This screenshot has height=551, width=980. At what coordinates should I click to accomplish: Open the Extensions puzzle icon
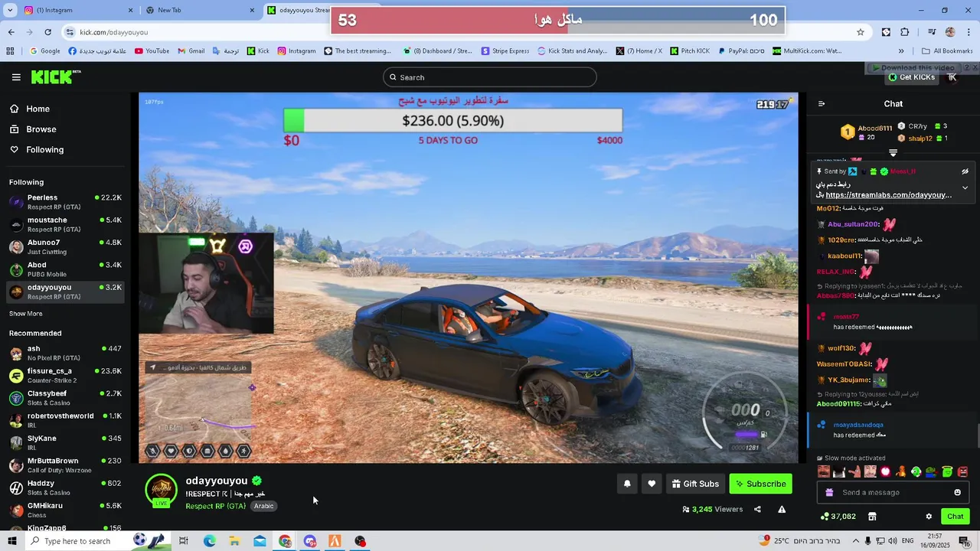(x=905, y=32)
